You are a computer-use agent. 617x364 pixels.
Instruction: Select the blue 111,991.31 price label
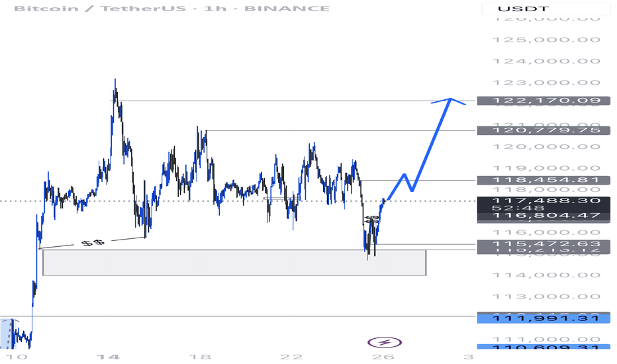[x=539, y=318]
